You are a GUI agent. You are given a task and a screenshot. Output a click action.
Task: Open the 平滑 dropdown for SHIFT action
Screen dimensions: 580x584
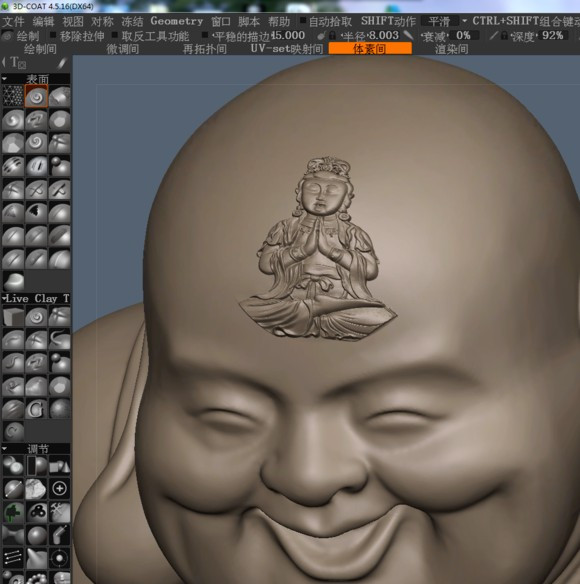click(x=440, y=21)
